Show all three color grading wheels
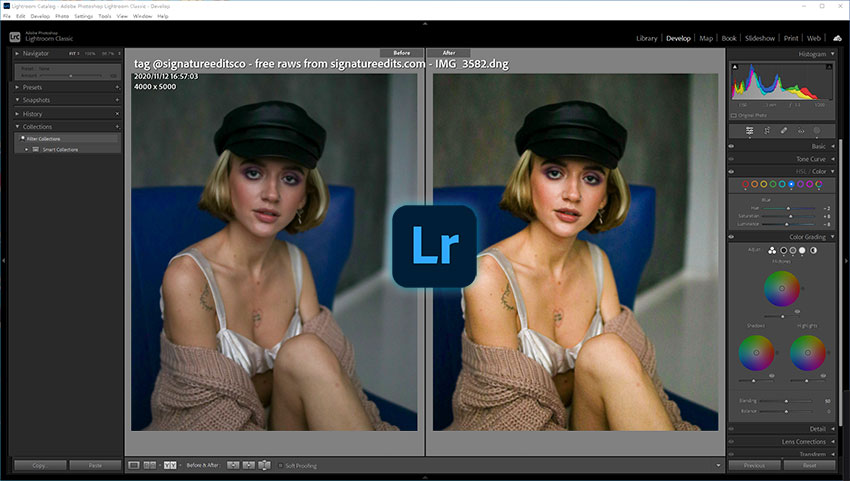850x481 pixels. tap(772, 250)
